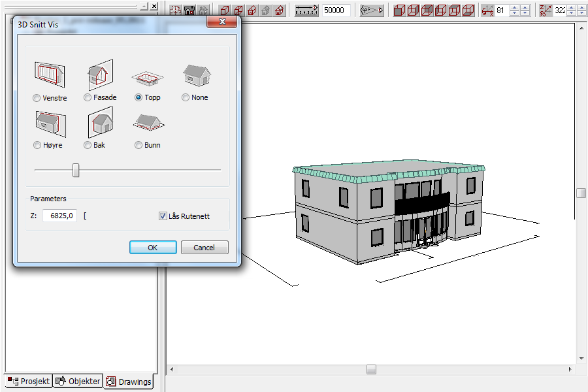Screen dimensions: 588x392
Task: Click the None house preview icon
Action: (x=197, y=75)
